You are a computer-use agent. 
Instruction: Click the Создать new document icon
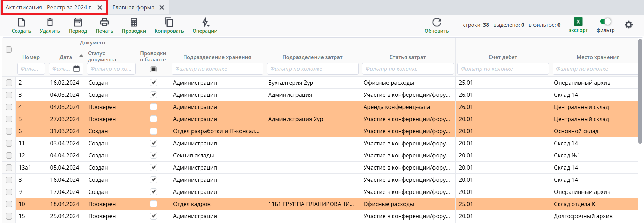tap(21, 23)
